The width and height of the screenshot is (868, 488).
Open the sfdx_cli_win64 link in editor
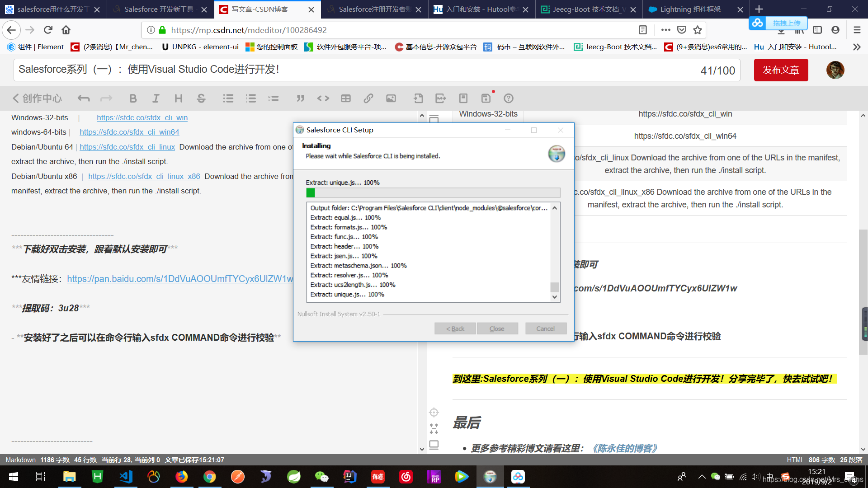pyautogui.click(x=129, y=132)
